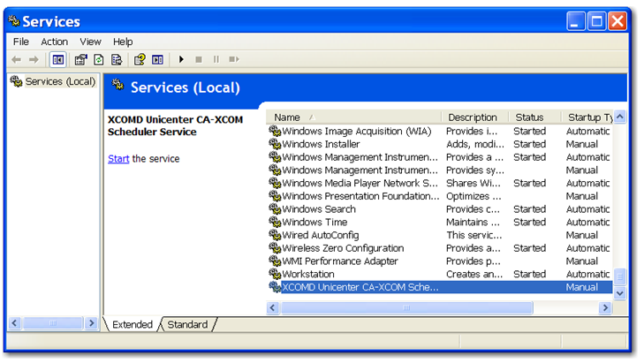Click gear icon beside Windows Image Acquisition
The image size is (644, 363).
coord(275,131)
